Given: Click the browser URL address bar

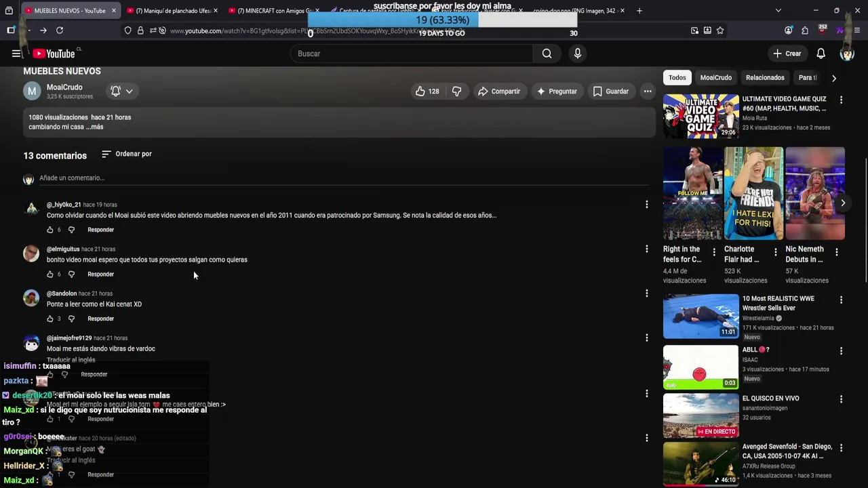Looking at the screenshot, I should 407,30.
